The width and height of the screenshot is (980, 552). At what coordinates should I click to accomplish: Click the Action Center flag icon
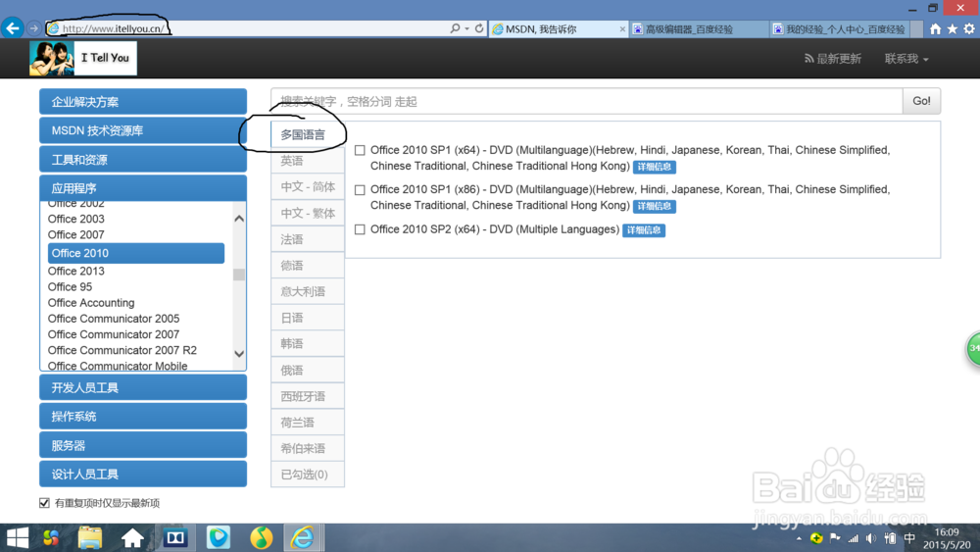(835, 537)
